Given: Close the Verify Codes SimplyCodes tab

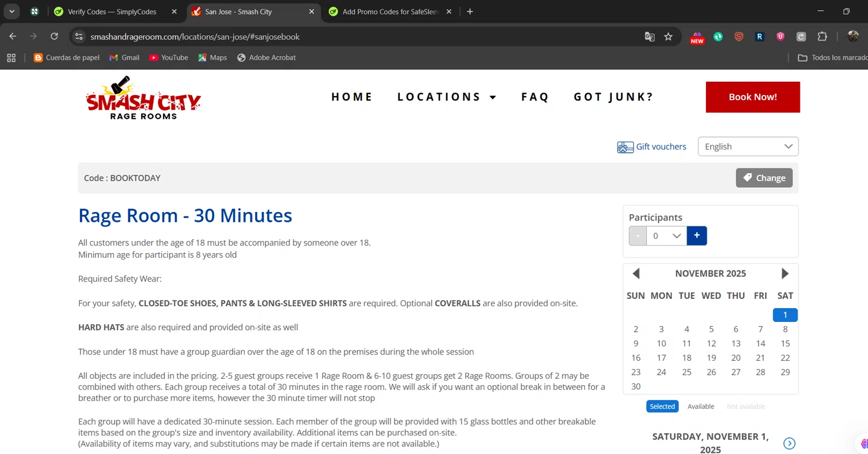Looking at the screenshot, I should click(175, 12).
